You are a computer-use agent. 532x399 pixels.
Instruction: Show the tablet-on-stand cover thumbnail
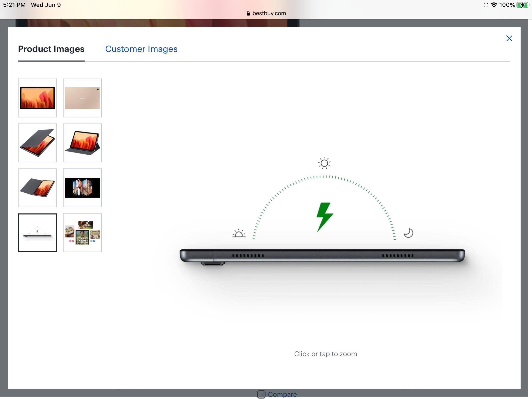pos(82,143)
